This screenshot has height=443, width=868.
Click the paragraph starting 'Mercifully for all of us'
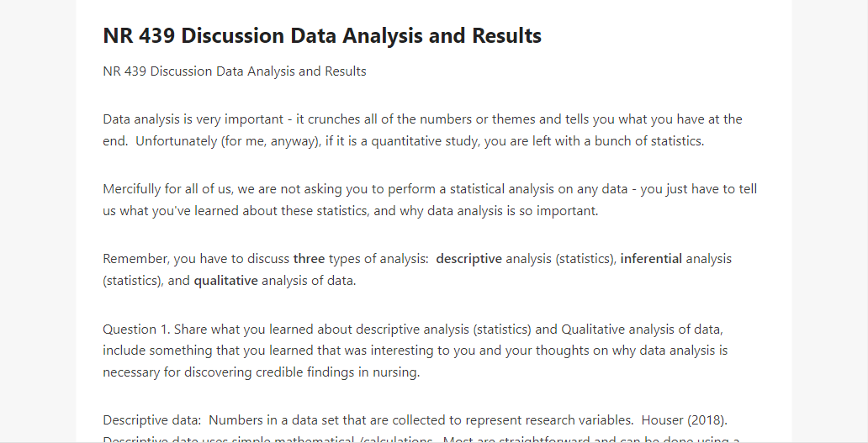click(x=430, y=200)
